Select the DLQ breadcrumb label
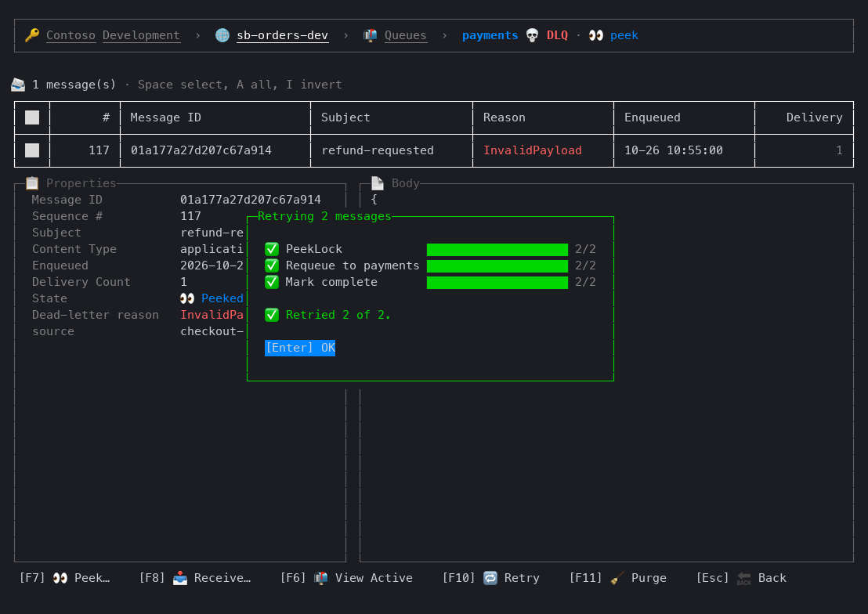 point(557,35)
